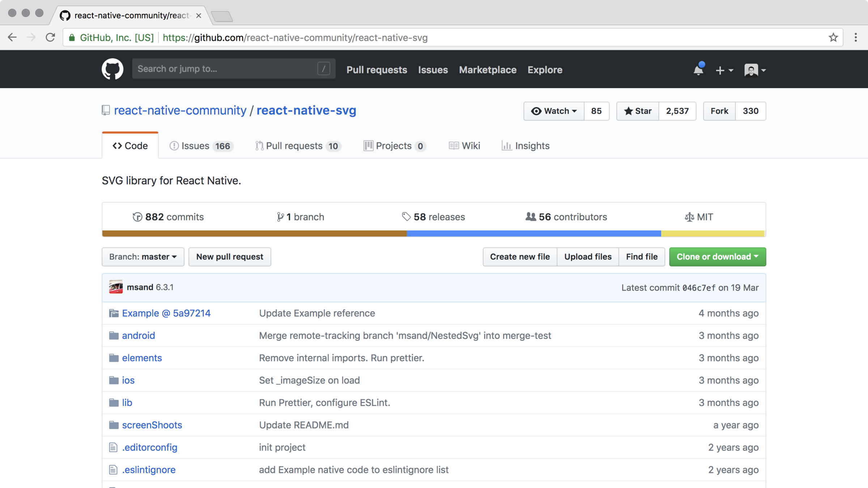This screenshot has width=868, height=488.
Task: Star the react-native-svg repository
Action: (638, 111)
